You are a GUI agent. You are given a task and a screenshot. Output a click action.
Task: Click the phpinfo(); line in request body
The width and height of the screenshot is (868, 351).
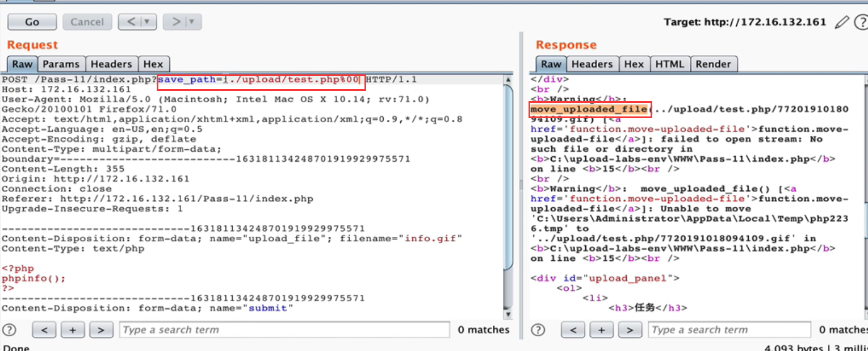point(33,278)
